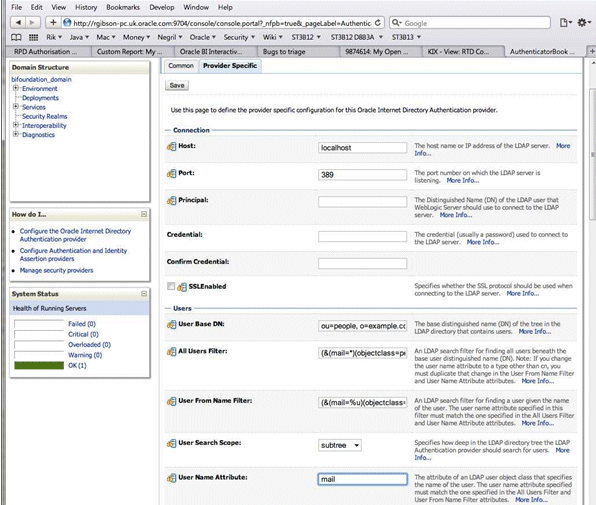This screenshot has height=505, width=596.
Task: Click the icon beside All Users Filter
Action: [x=171, y=351]
